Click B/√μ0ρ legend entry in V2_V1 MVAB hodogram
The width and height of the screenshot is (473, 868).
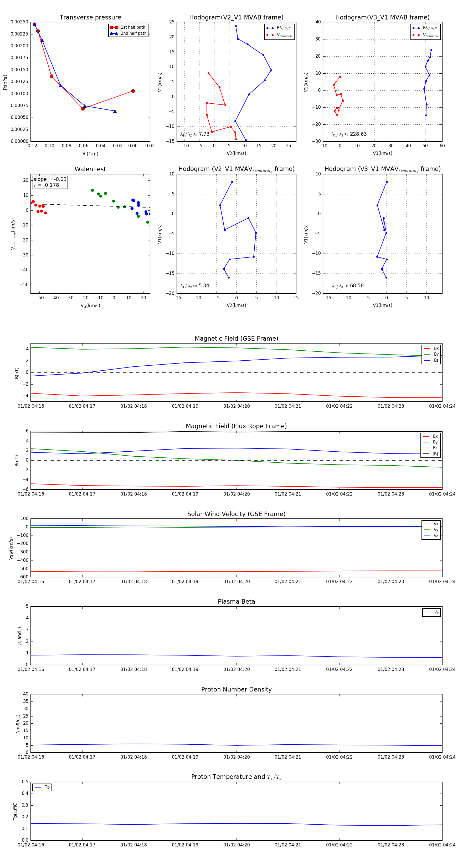(279, 28)
